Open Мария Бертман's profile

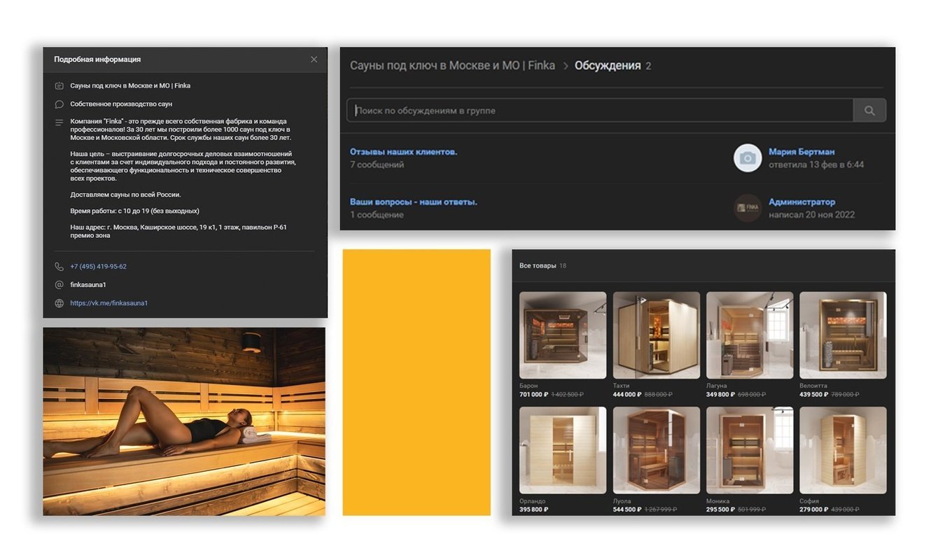tap(801, 151)
